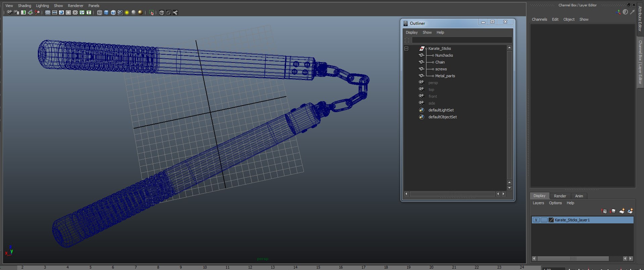Click the Outliner search filter field

click(462, 40)
